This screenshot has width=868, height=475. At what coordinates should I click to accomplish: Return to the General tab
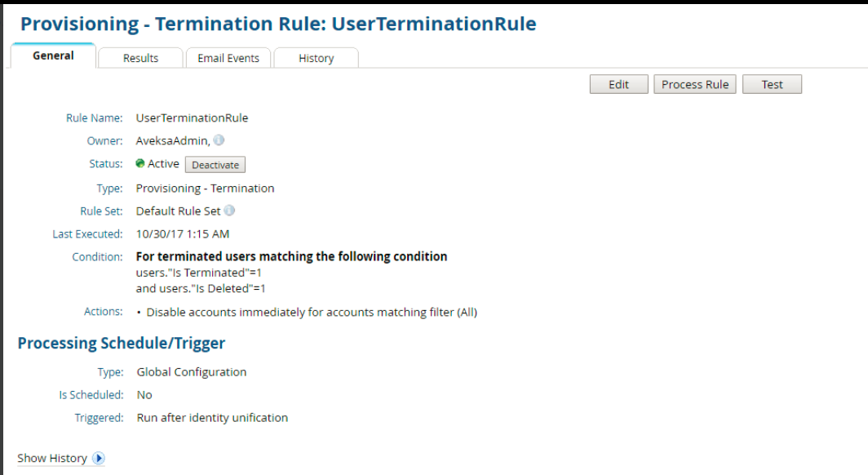click(x=52, y=55)
